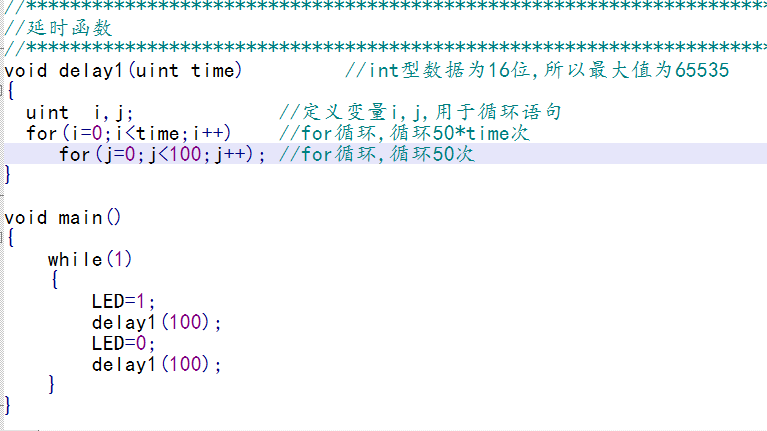767x431 pixels.
Task: Click the highlighted inner "for(j=0;j<100;j++);" loop
Action: [x=162, y=154]
